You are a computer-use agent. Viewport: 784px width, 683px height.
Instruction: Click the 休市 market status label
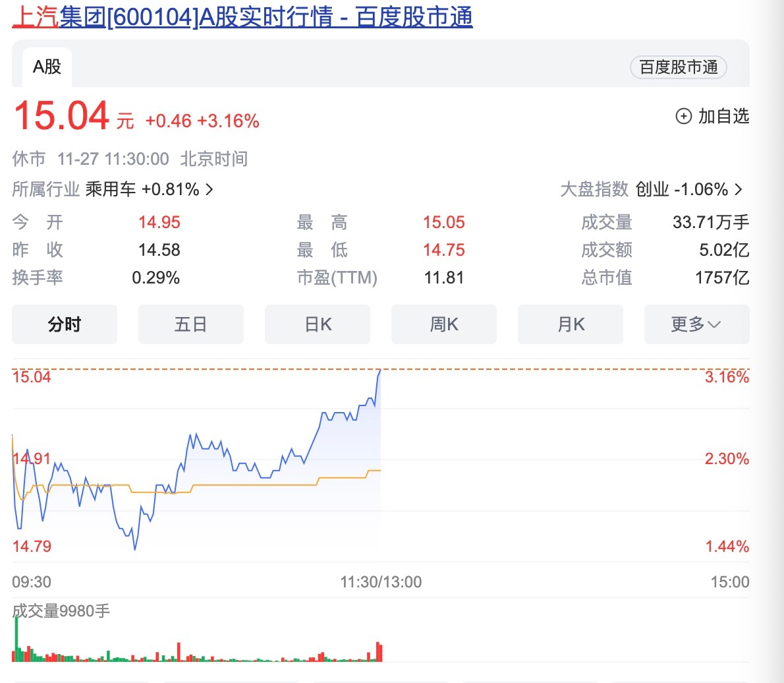click(x=28, y=159)
